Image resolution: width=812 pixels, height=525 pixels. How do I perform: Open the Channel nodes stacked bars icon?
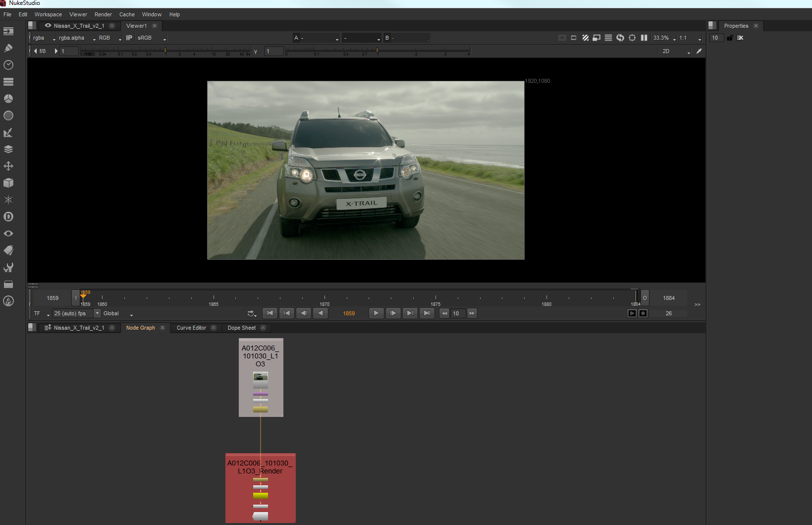coord(8,82)
